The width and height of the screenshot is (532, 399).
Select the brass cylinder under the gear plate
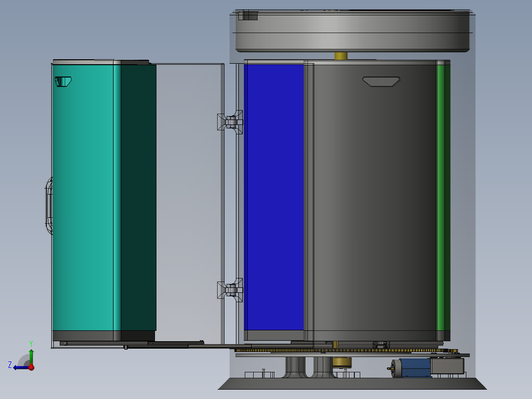coord(342,362)
